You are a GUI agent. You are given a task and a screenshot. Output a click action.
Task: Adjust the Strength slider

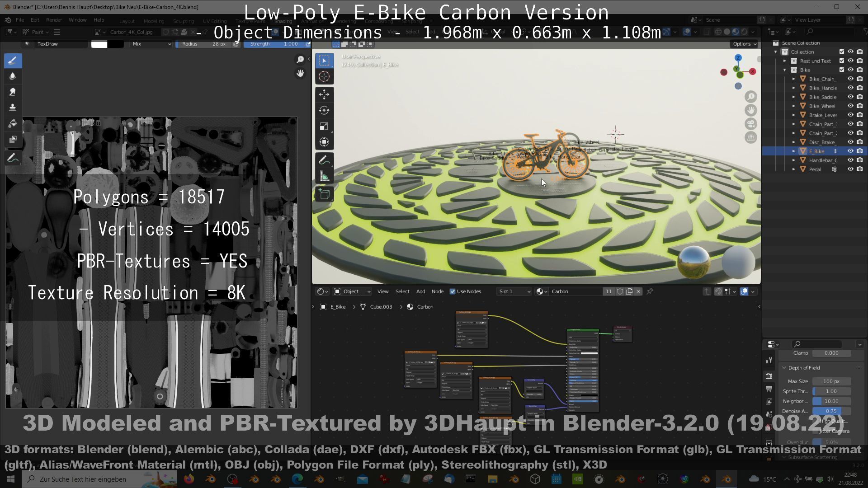click(274, 44)
